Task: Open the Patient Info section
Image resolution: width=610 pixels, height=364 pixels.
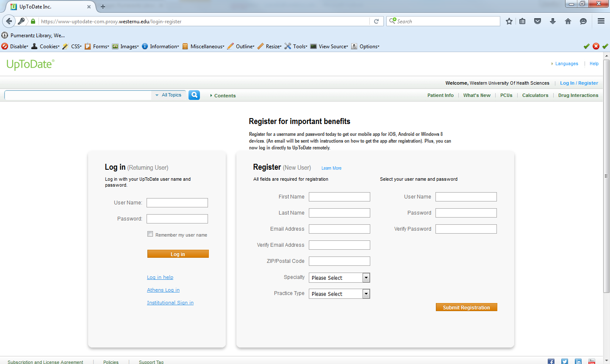Action: click(441, 95)
